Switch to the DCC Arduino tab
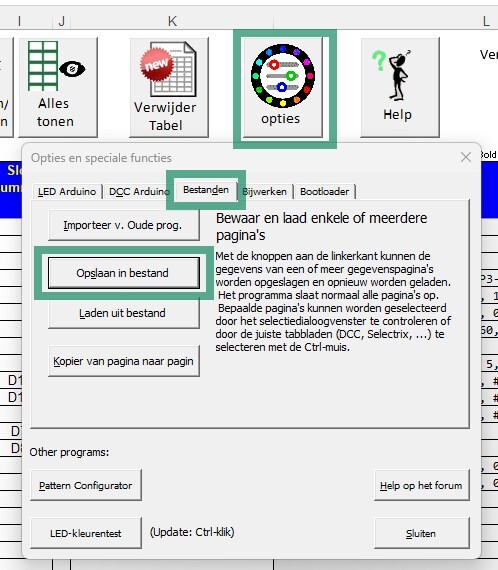 (139, 192)
